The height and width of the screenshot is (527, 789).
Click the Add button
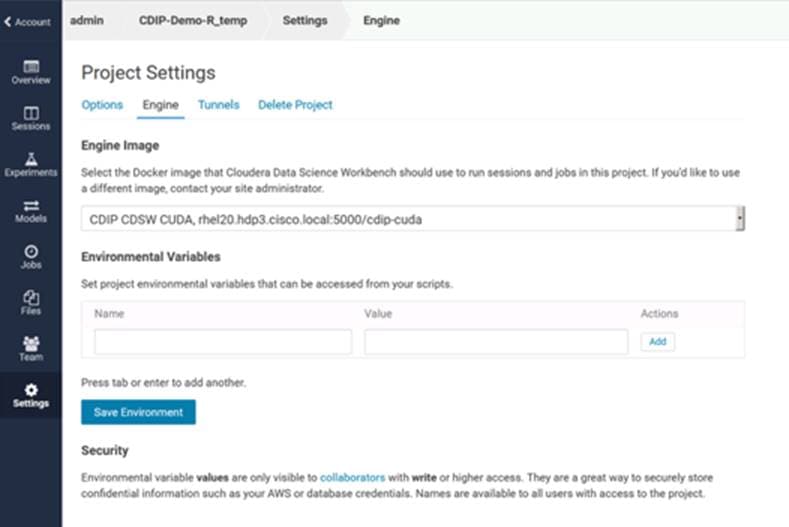click(658, 342)
